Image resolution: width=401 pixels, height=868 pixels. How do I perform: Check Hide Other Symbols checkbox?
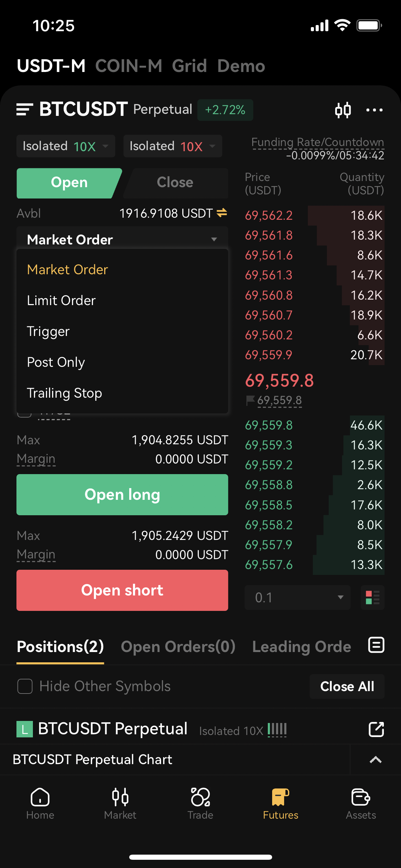[25, 686]
